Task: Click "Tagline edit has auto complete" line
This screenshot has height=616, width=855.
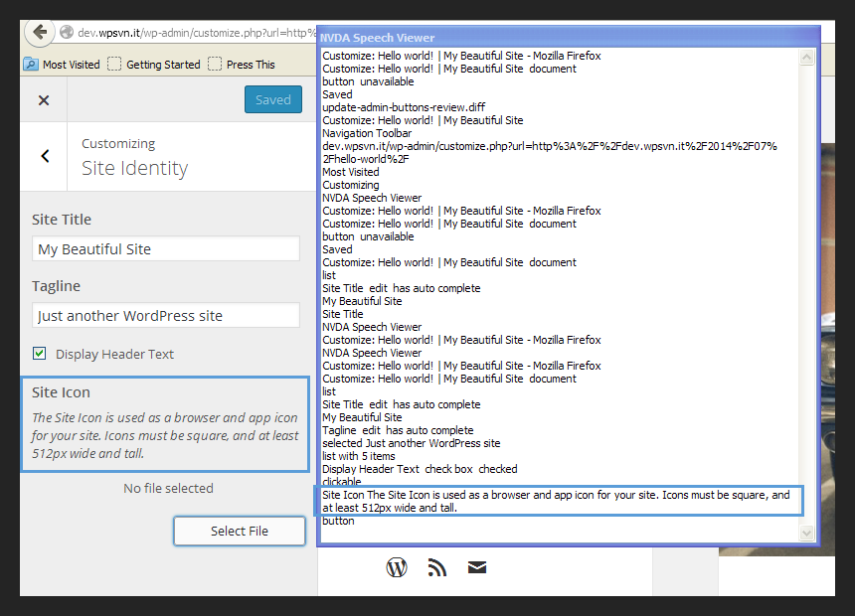Action: 398,430
